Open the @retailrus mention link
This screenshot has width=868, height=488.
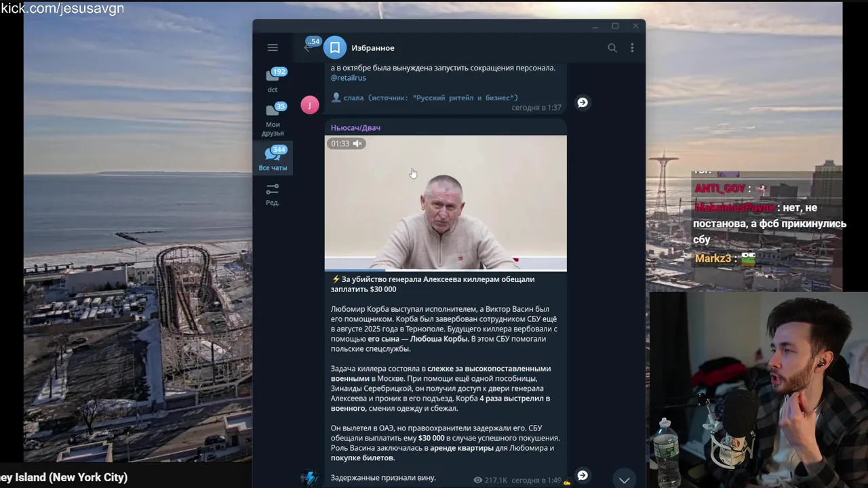tap(349, 78)
